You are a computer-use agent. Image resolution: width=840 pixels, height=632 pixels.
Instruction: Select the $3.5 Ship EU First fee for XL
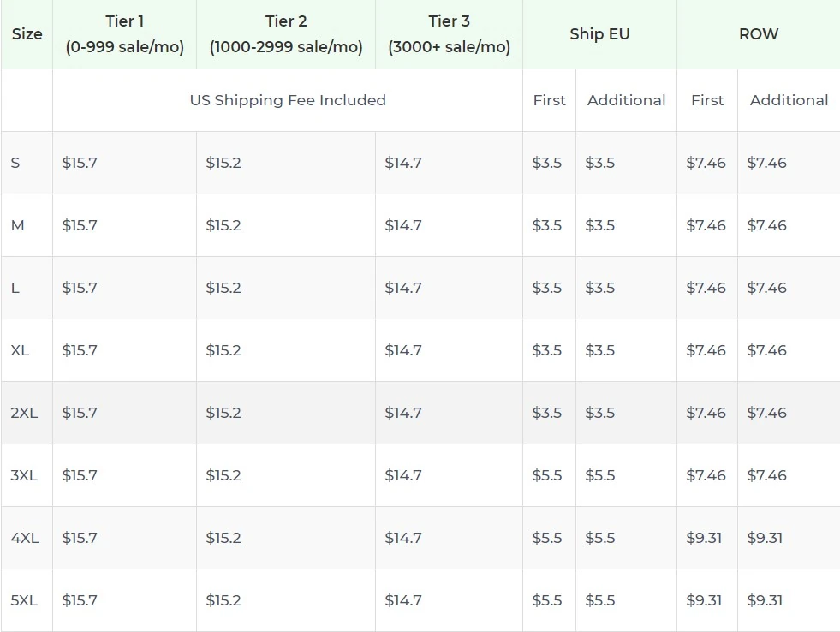[x=548, y=350]
